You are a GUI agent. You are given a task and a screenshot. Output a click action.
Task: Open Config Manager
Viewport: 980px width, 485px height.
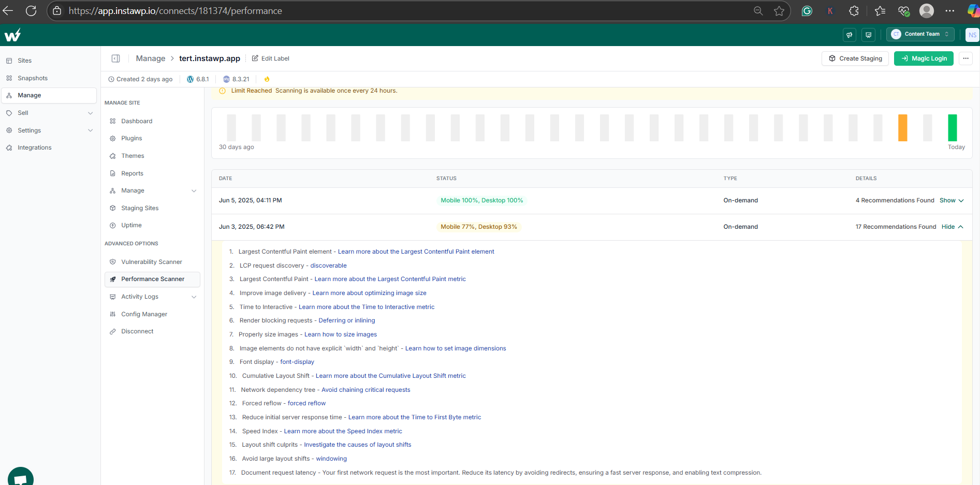[144, 314]
